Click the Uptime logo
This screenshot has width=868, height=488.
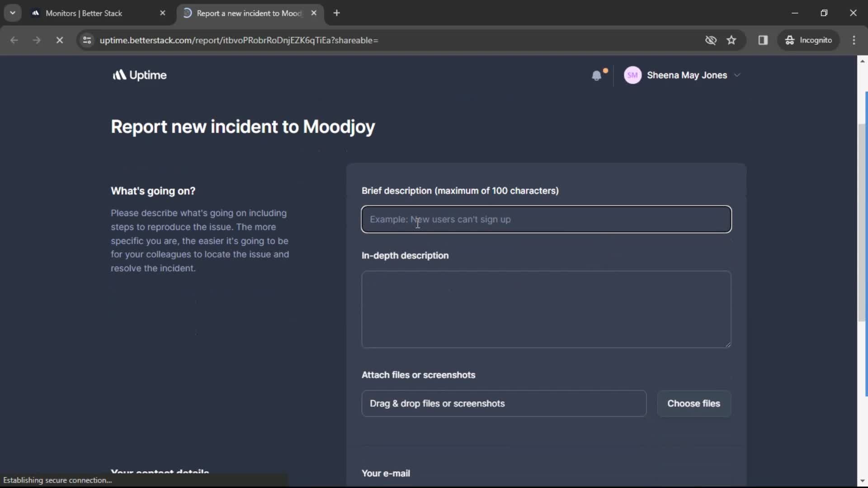(x=139, y=75)
